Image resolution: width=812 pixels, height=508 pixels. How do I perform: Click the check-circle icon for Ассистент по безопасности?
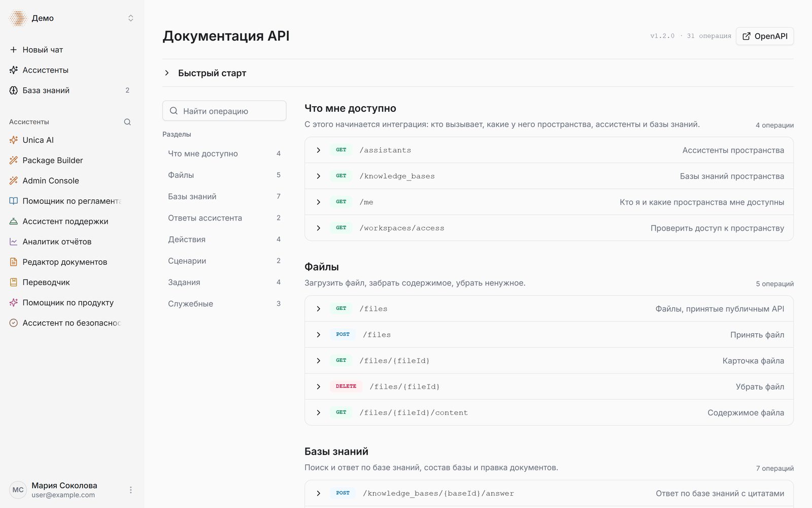pos(14,323)
